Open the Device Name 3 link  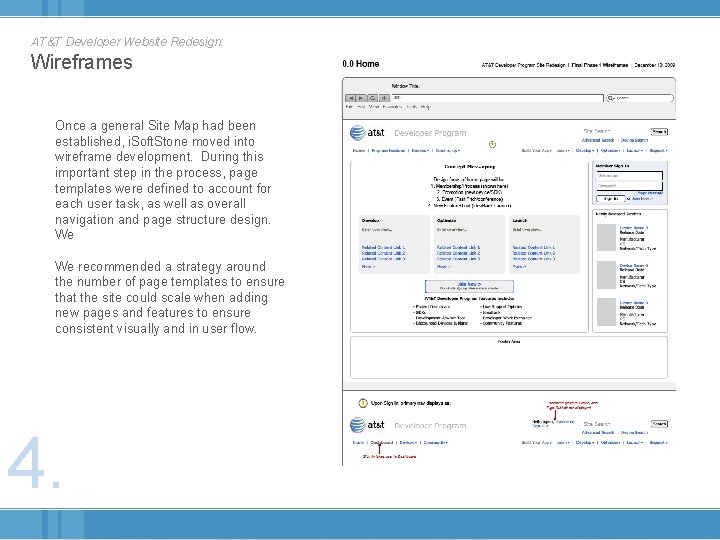point(634,303)
